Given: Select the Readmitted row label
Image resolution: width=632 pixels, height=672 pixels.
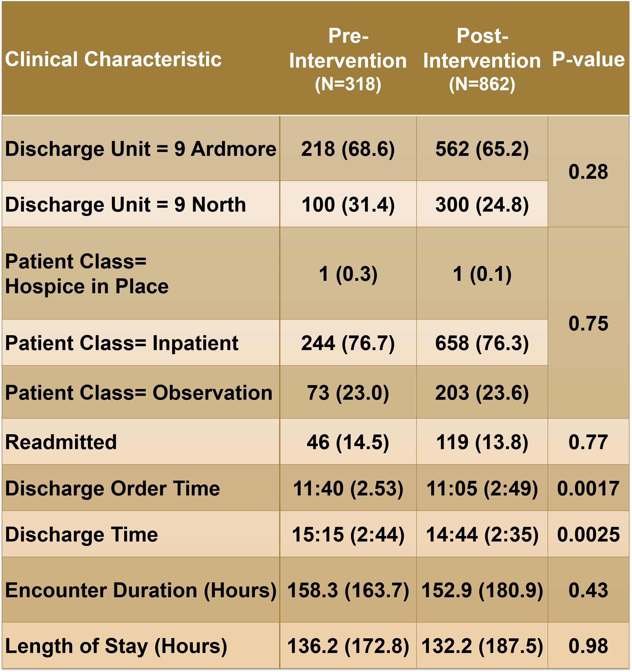Looking at the screenshot, I should coord(61,442).
